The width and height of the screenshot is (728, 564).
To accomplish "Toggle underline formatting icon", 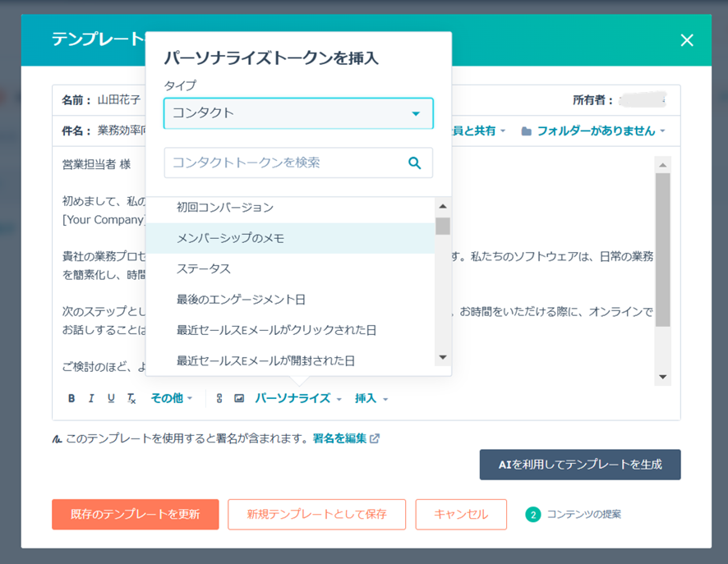I will [111, 398].
